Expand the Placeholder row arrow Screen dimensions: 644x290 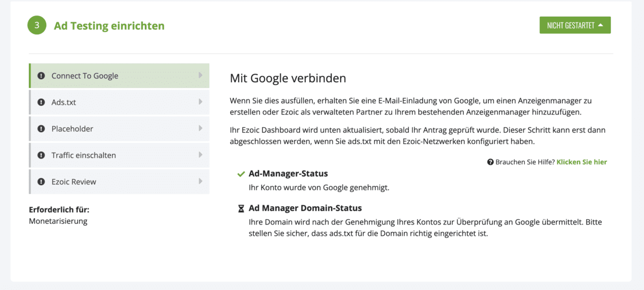[200, 128]
